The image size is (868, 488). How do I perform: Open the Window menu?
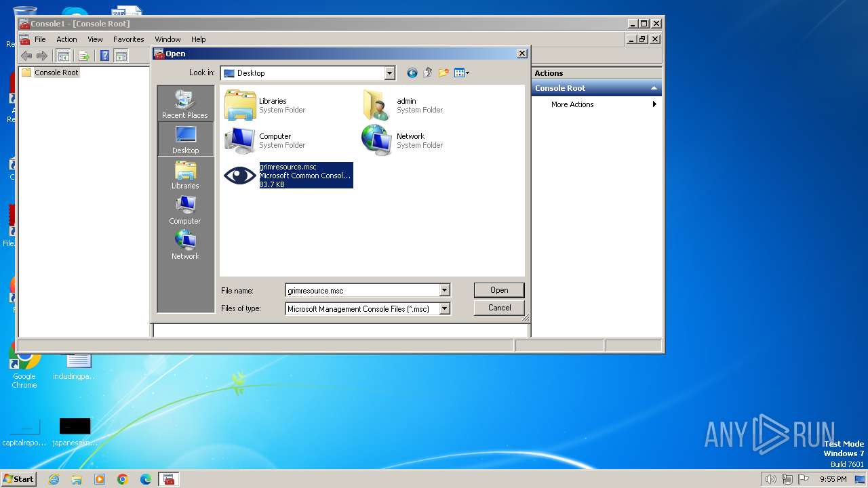167,39
